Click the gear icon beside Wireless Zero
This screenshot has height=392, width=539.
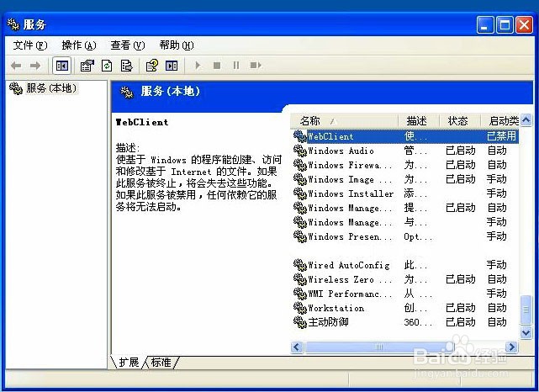coord(299,279)
